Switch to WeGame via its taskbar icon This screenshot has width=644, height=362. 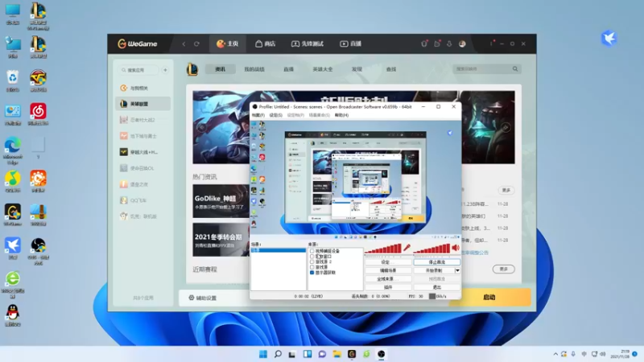pos(352,354)
